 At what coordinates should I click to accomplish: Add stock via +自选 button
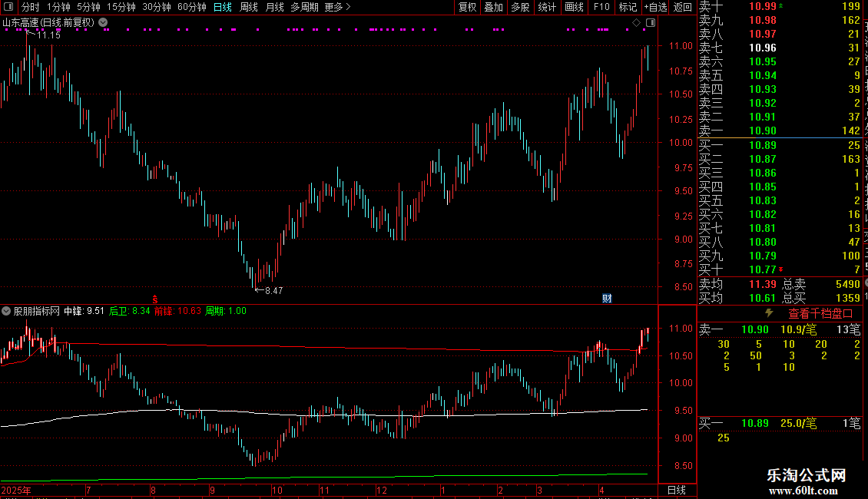(x=655, y=7)
